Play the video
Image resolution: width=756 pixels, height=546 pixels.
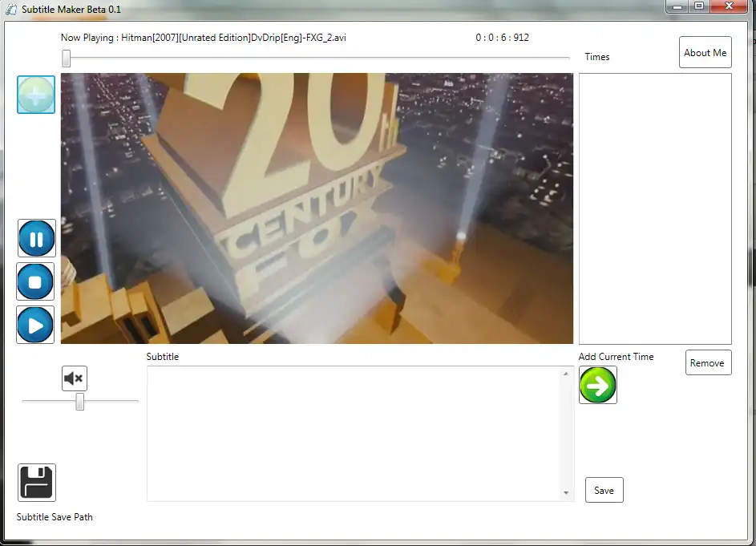pyautogui.click(x=35, y=325)
